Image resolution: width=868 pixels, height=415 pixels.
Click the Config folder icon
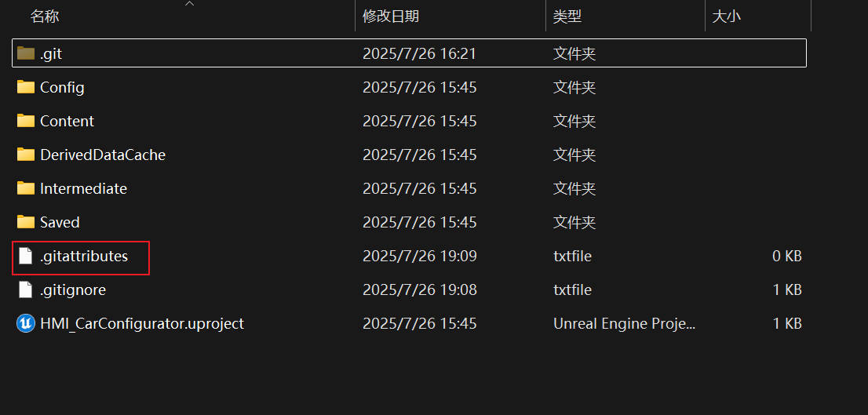click(25, 87)
